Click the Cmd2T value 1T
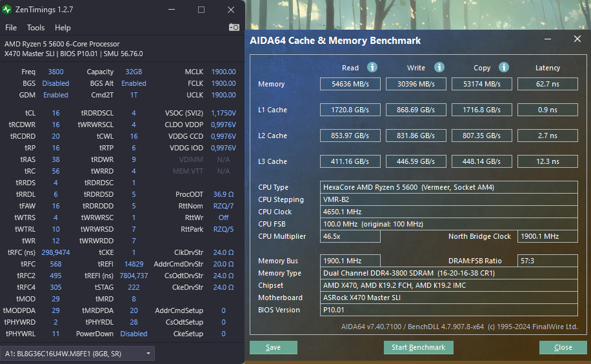This screenshot has width=591, height=364. pos(134,95)
